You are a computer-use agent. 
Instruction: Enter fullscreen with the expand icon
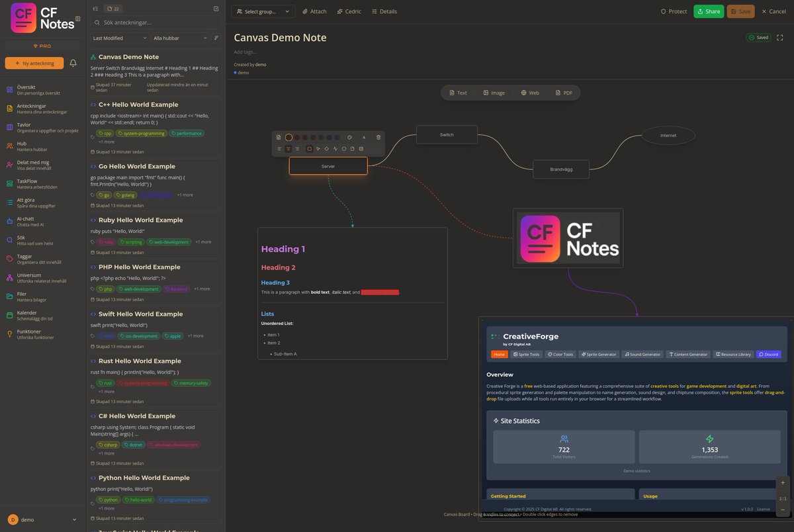click(780, 38)
